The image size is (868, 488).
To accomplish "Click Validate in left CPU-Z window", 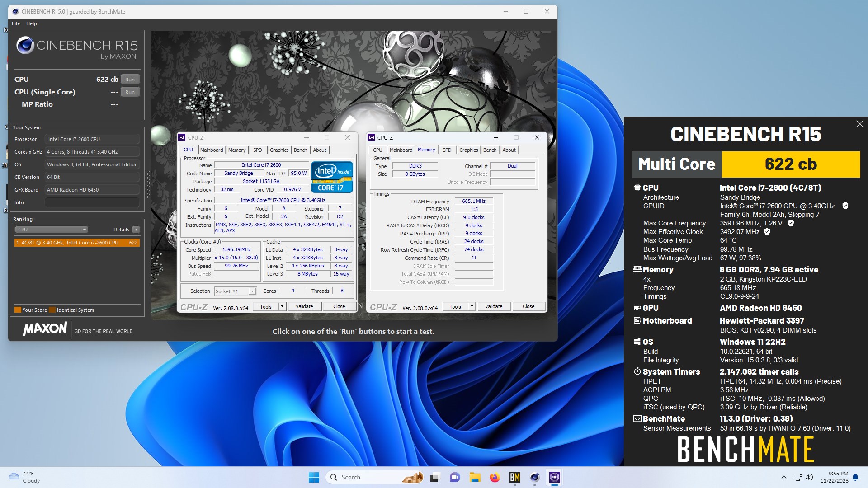I will (x=304, y=307).
